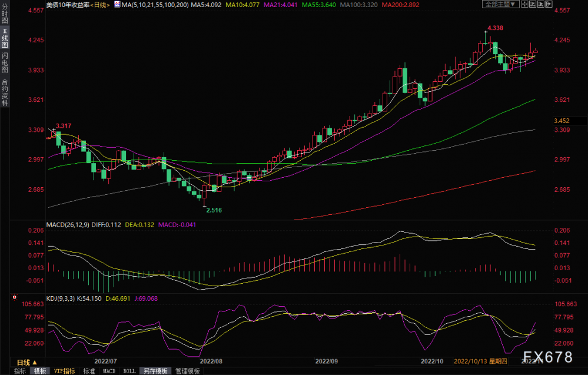Click the DEA:0.132 value
Image resolution: width=588 pixels, height=375 pixels.
point(139,225)
